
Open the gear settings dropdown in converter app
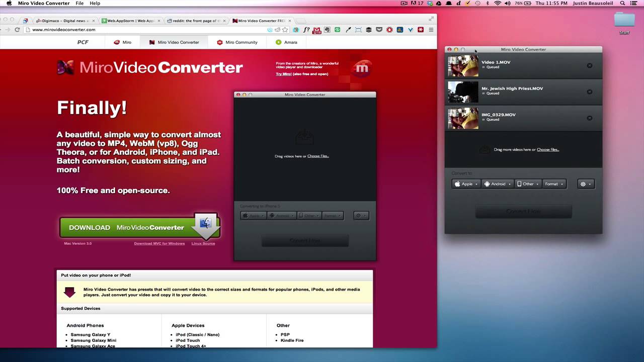586,184
